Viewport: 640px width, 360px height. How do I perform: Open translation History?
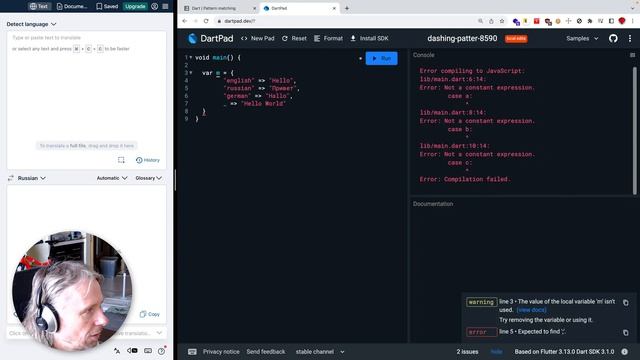click(148, 160)
